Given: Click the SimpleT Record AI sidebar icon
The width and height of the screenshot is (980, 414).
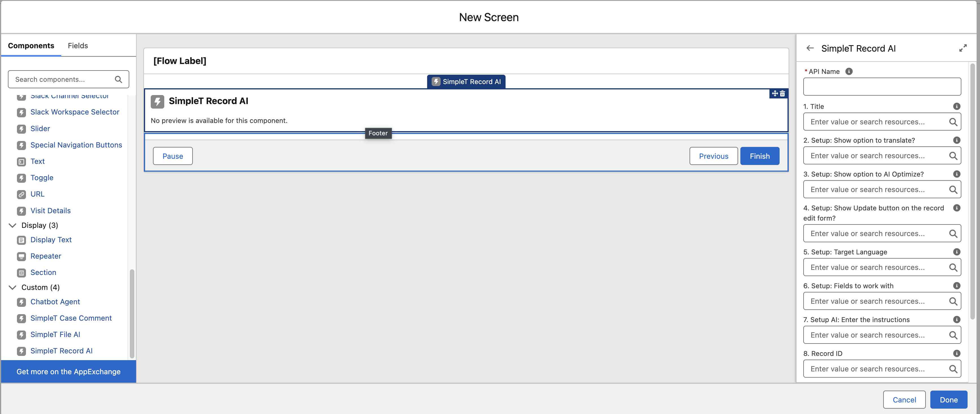Looking at the screenshot, I should pos(21,351).
